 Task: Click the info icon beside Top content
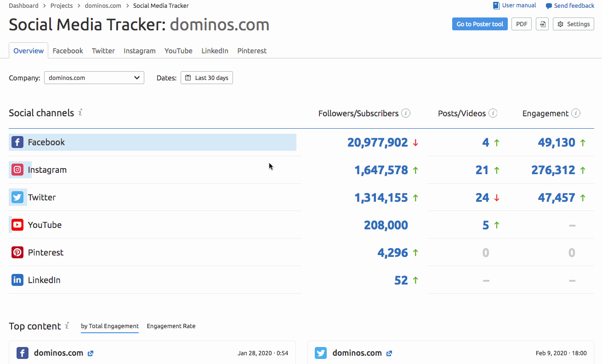[67, 325]
